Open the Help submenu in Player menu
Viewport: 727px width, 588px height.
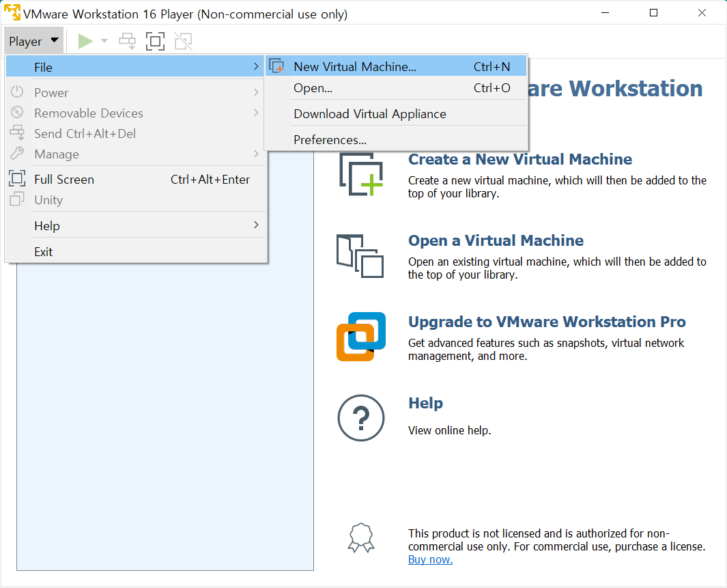pyautogui.click(x=135, y=226)
